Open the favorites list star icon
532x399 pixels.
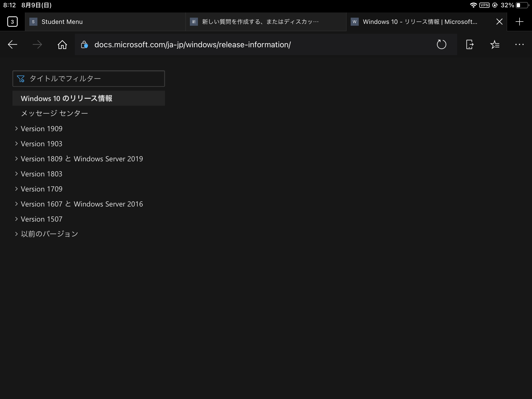pyautogui.click(x=495, y=45)
